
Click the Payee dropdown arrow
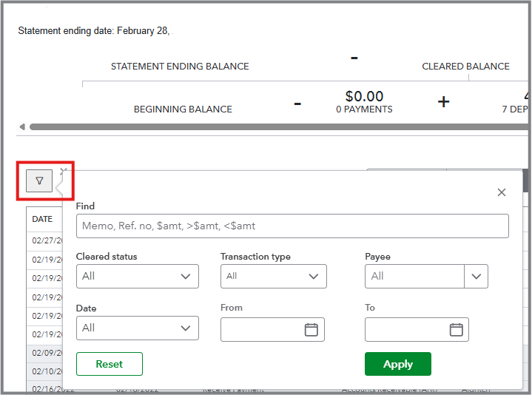click(476, 277)
